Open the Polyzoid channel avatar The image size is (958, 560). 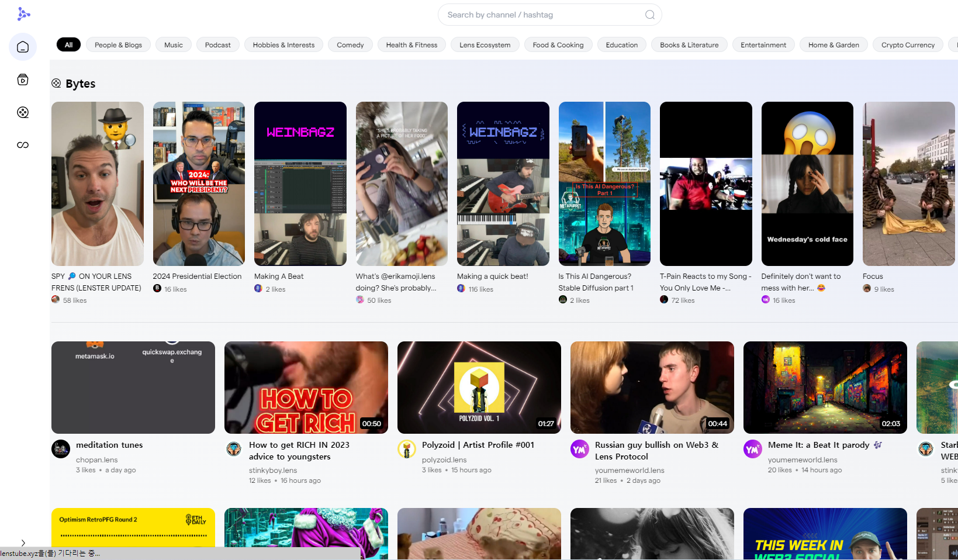[x=407, y=449]
